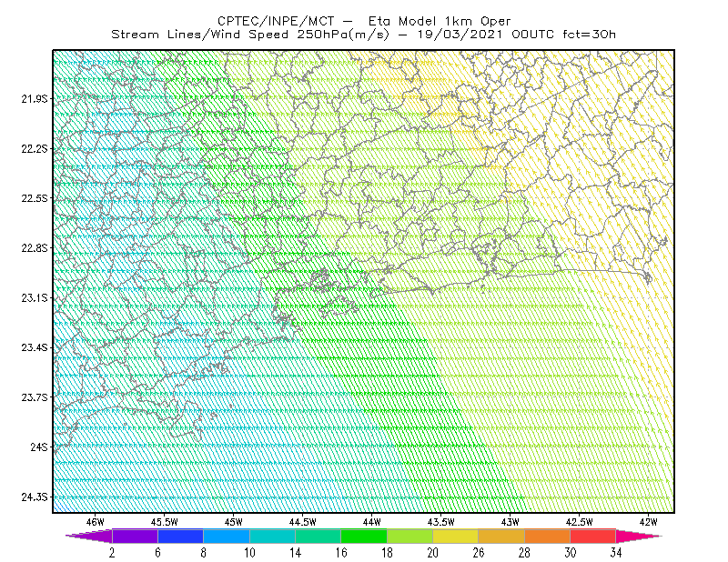Select the cyan 10-14 color segment

click(272, 536)
